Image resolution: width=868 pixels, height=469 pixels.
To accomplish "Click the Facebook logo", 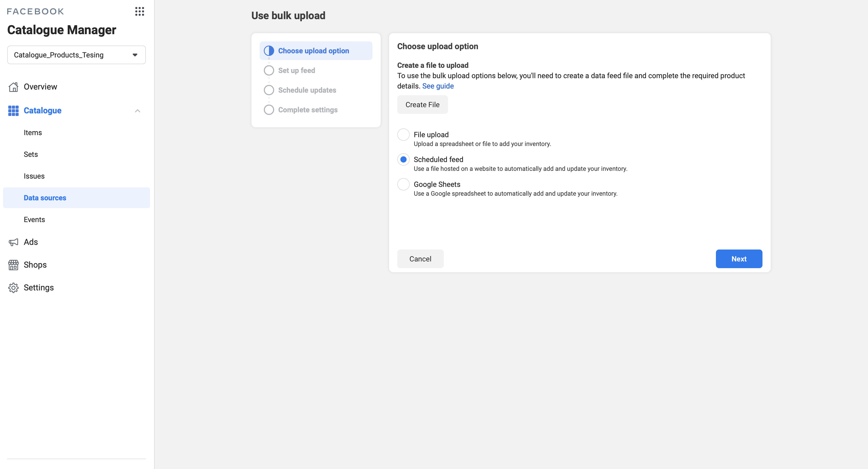I will tap(35, 11).
